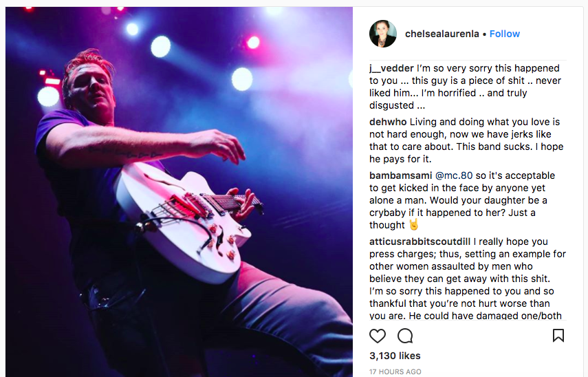Click the rock hand emoji in the comment
The image size is (588, 377).
click(x=414, y=225)
